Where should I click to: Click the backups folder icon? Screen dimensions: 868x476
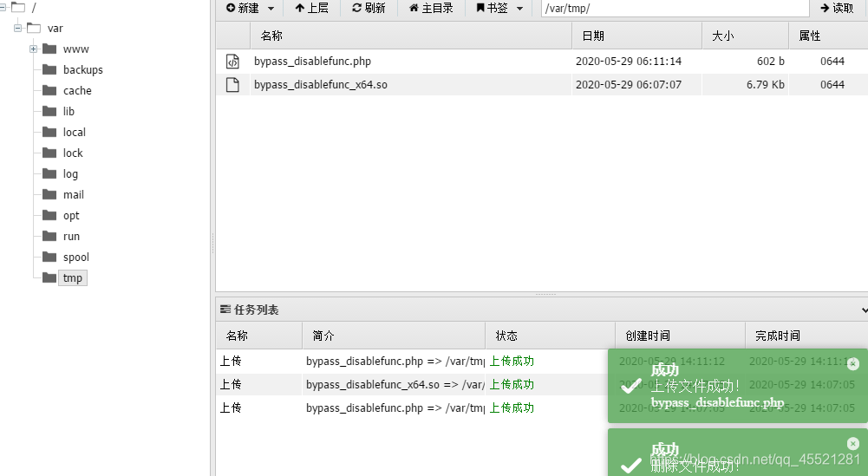[x=49, y=69]
